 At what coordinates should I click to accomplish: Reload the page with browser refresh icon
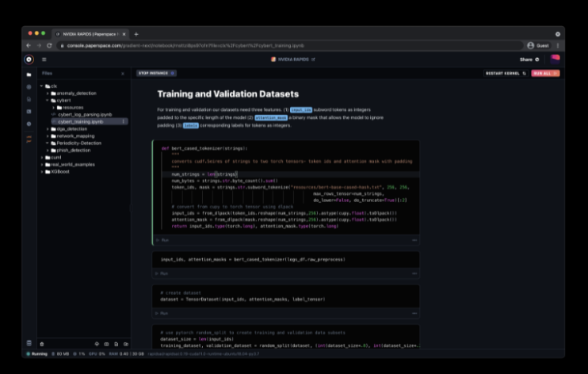click(49, 45)
